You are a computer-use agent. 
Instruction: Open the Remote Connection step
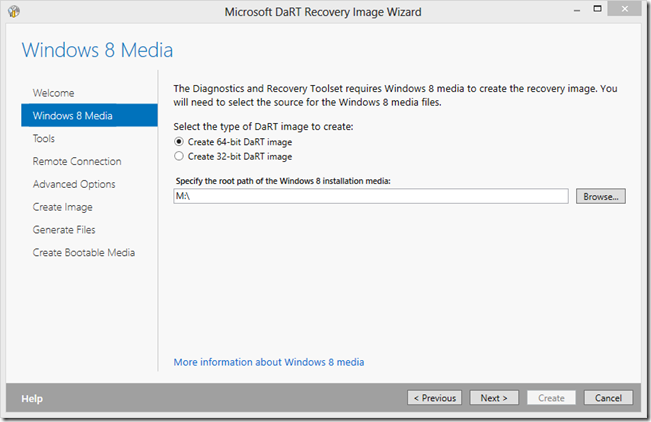77,161
